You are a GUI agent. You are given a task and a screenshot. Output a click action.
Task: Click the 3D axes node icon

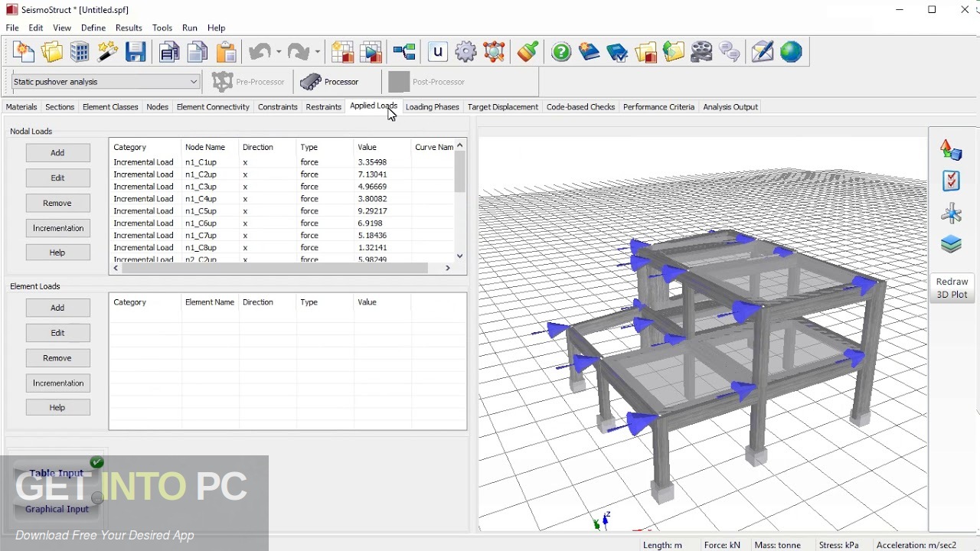pyautogui.click(x=951, y=213)
